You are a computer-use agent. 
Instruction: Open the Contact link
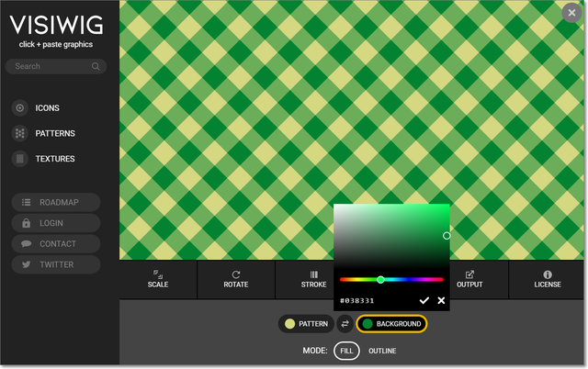pyautogui.click(x=56, y=244)
